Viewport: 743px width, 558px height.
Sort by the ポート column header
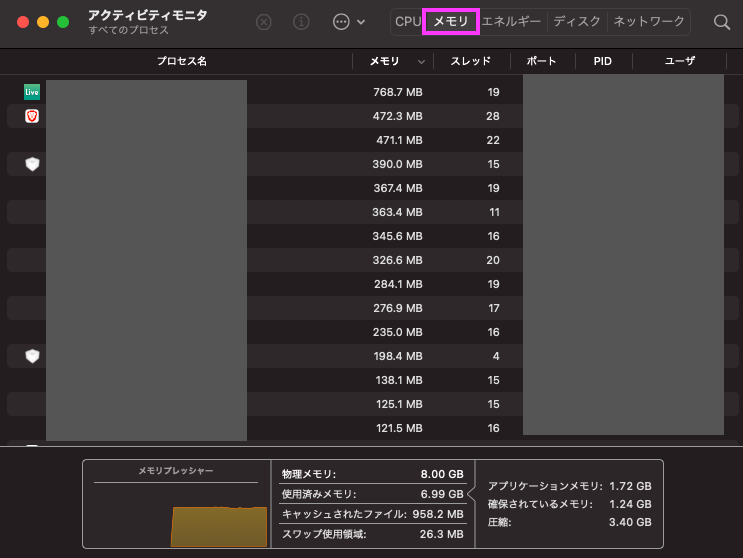541,61
